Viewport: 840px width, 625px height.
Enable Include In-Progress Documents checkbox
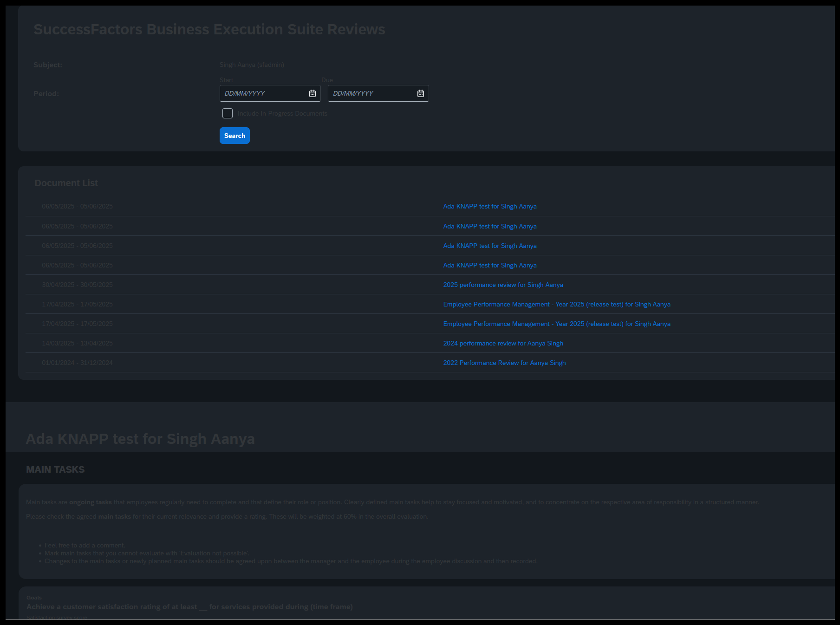pos(228,113)
